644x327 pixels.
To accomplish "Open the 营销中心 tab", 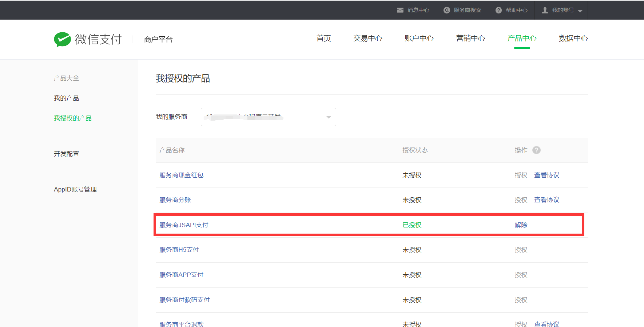I will point(470,38).
